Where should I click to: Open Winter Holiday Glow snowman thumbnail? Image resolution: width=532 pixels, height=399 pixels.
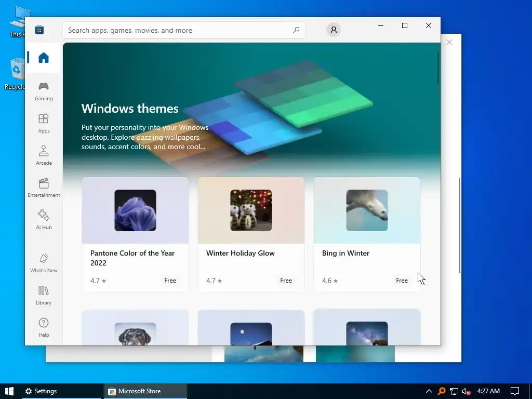(x=251, y=210)
